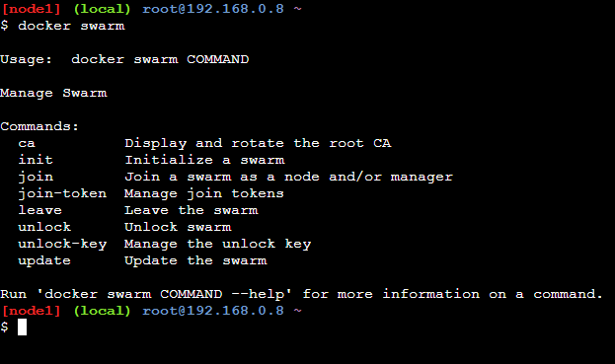Click the 'leave' command name
615x364 pixels.
[x=40, y=210]
